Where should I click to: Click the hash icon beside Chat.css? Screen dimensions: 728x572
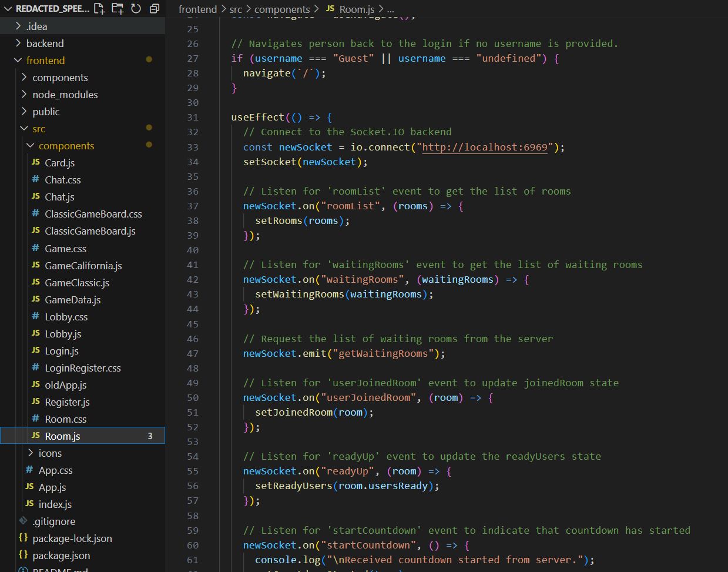pyautogui.click(x=36, y=180)
